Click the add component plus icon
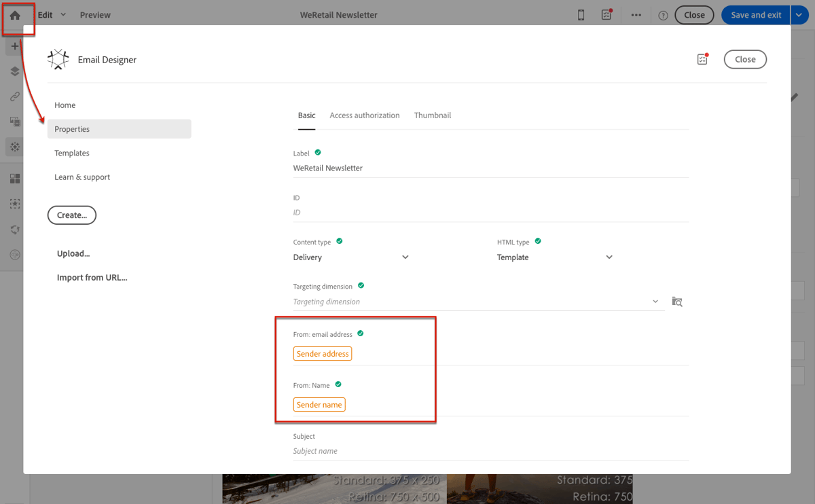The height and width of the screenshot is (504, 815). [x=14, y=46]
